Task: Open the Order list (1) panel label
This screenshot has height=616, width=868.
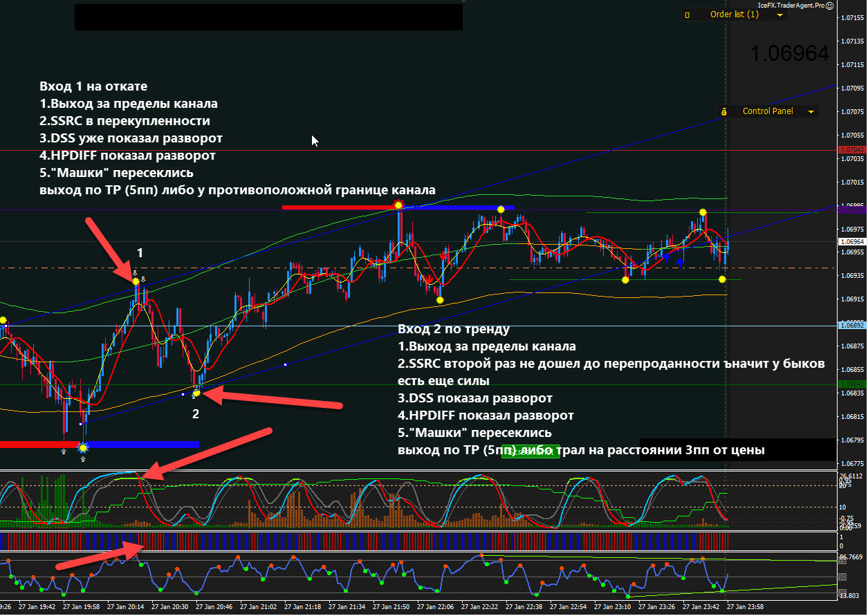Action: pos(735,15)
